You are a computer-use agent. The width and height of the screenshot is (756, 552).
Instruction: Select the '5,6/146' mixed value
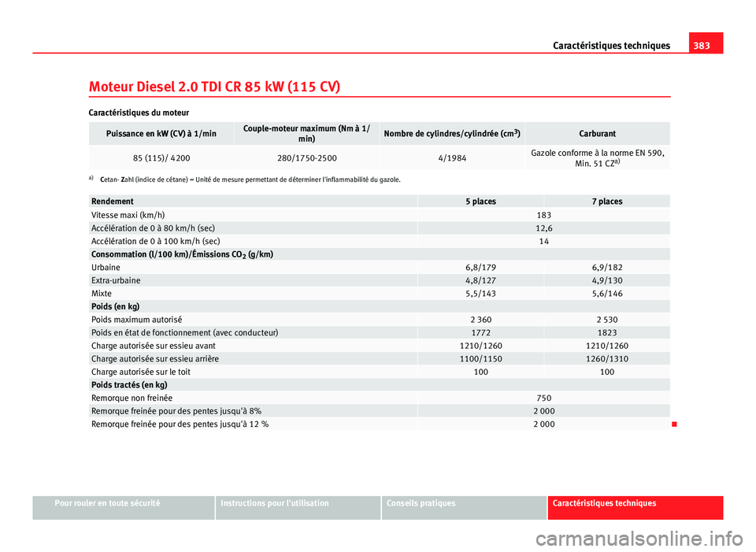[x=607, y=294]
